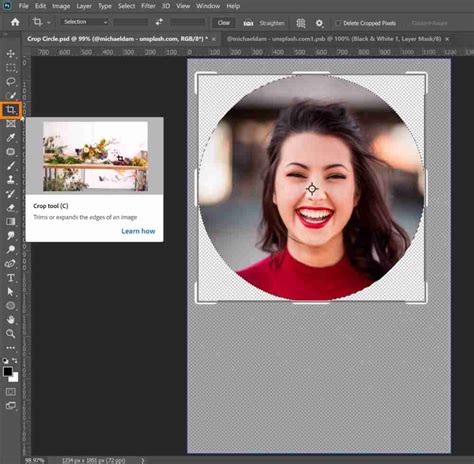Viewport: 474px width, 464px height.
Task: Click the flower image in Crop tool tooltip
Action: [x=95, y=156]
